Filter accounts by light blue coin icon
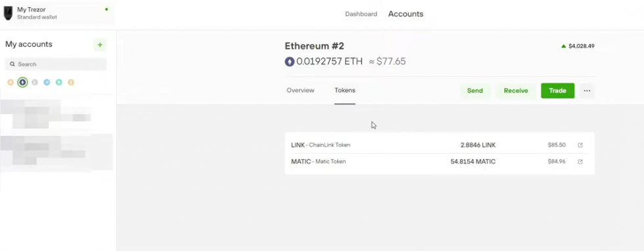The height and width of the screenshot is (251, 644). tap(47, 82)
